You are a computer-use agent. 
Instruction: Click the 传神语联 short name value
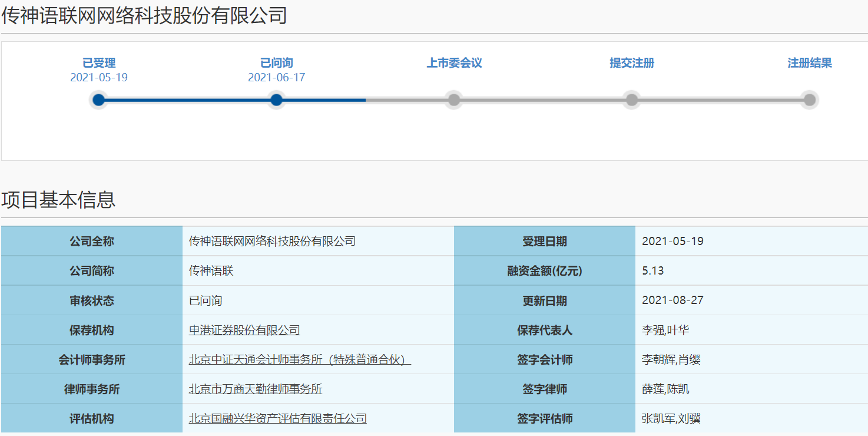(211, 271)
